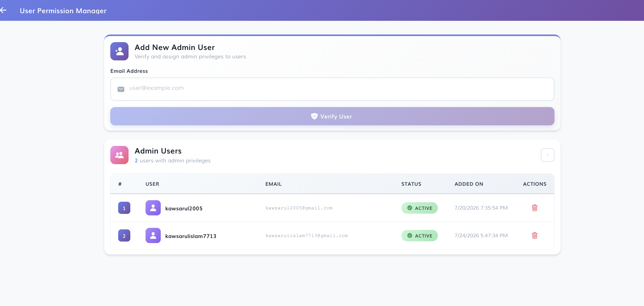Click the # column header
The image size is (644, 306).
[120, 184]
